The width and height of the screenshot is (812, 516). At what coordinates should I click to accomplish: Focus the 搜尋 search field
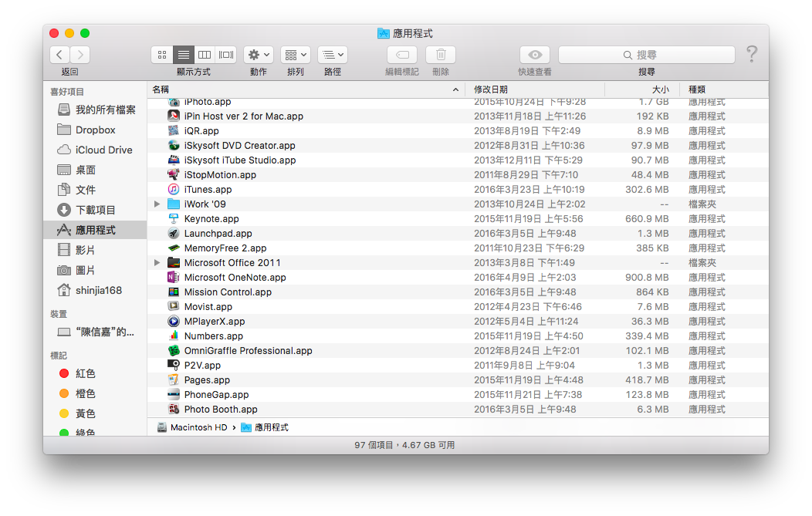[x=646, y=55]
